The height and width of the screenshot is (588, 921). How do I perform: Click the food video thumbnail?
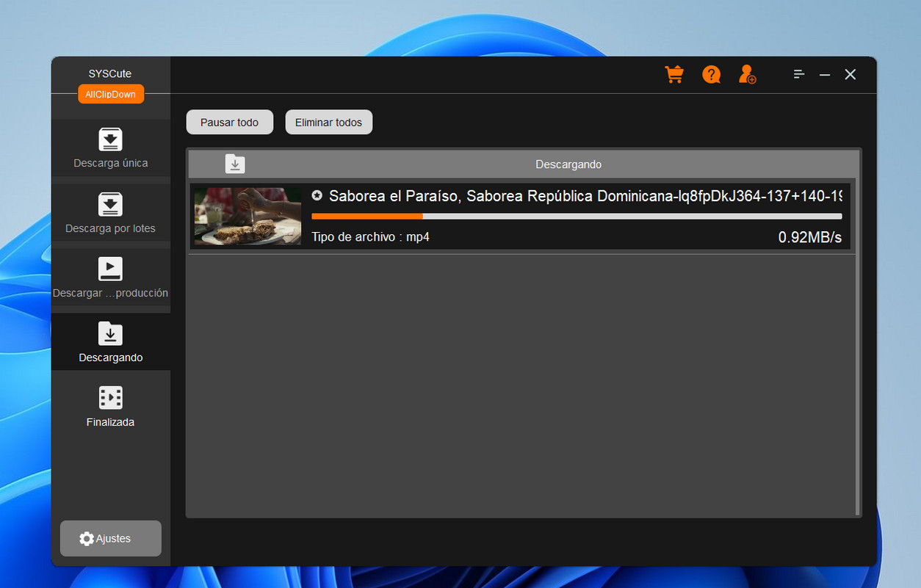point(248,216)
